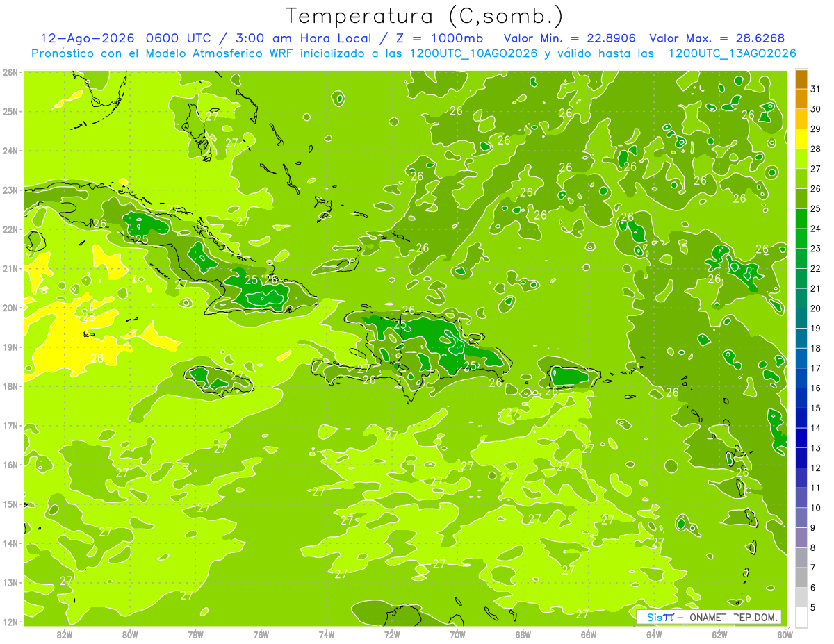This screenshot has width=834, height=644.
Task: Click the yellow legend swatch between 28 and 29
Action: tap(801, 139)
